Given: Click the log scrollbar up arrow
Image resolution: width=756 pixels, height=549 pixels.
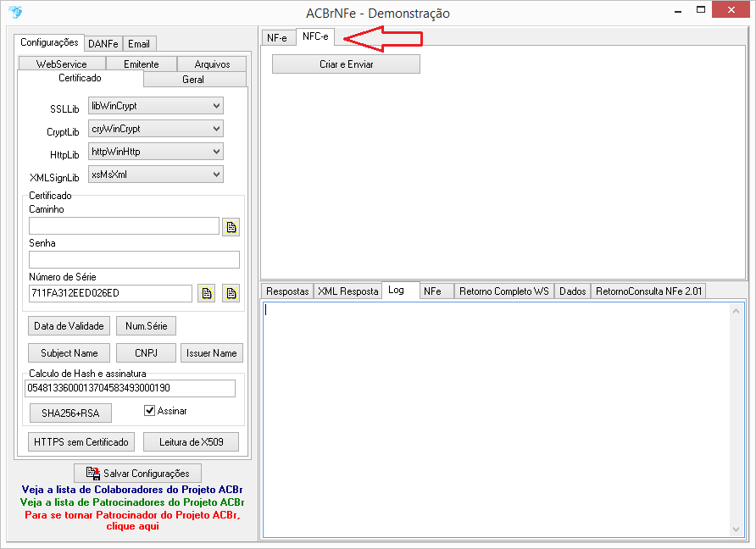Looking at the screenshot, I should click(736, 311).
